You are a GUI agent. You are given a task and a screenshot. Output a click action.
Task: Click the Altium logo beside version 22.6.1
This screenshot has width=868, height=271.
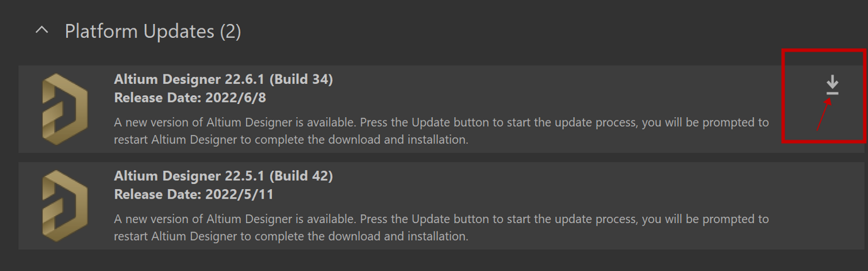point(65,108)
